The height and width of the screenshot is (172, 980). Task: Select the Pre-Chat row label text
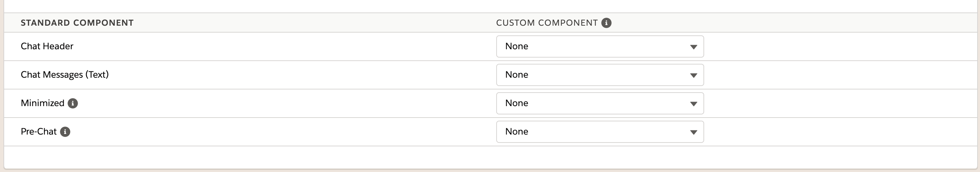click(x=38, y=132)
